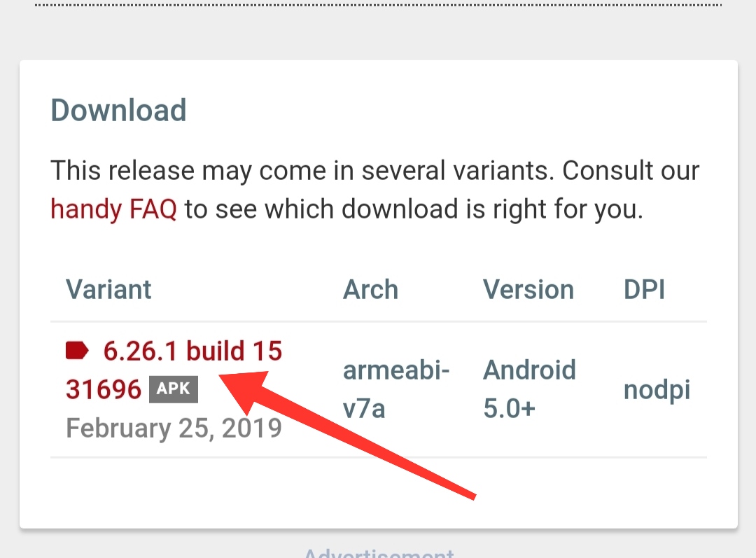756x558 pixels.
Task: Click the Download section heading
Action: coord(119,111)
